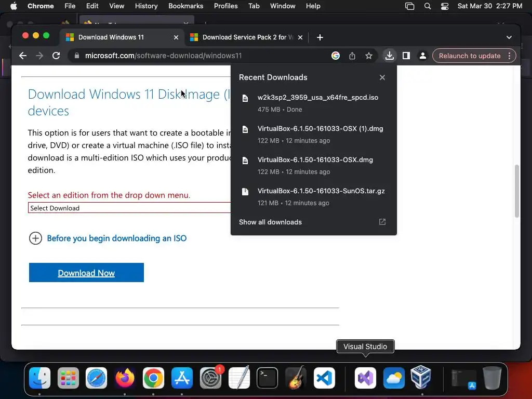532x399 pixels.
Task: Click the share page icon
Action: click(x=352, y=56)
